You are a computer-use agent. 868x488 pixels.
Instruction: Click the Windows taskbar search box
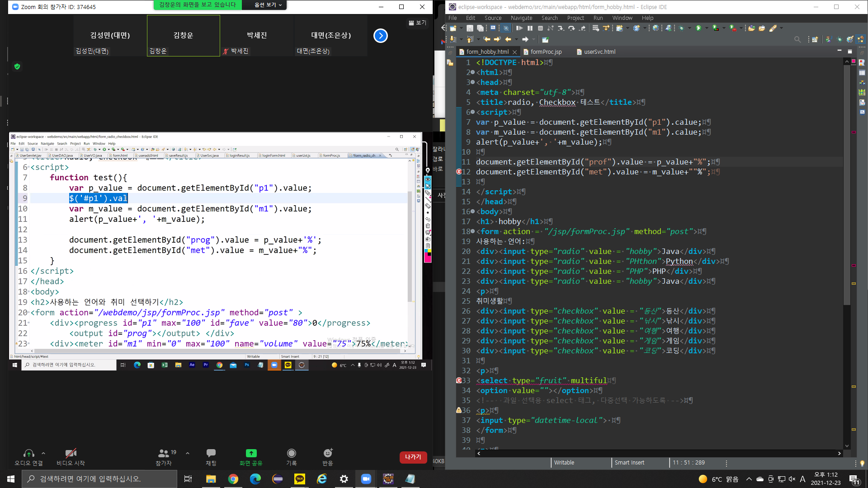tap(99, 479)
